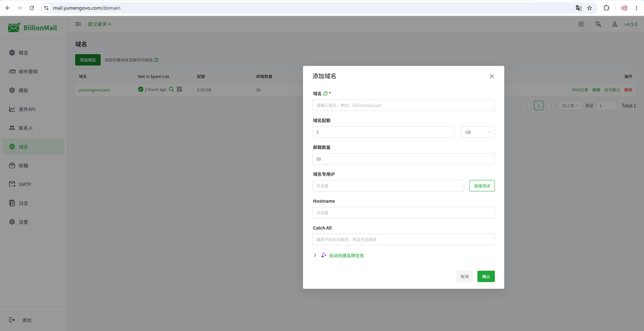Image resolution: width=644 pixels, height=331 pixels.
Task: Click the browser forward arrow
Action: pyautogui.click(x=19, y=8)
